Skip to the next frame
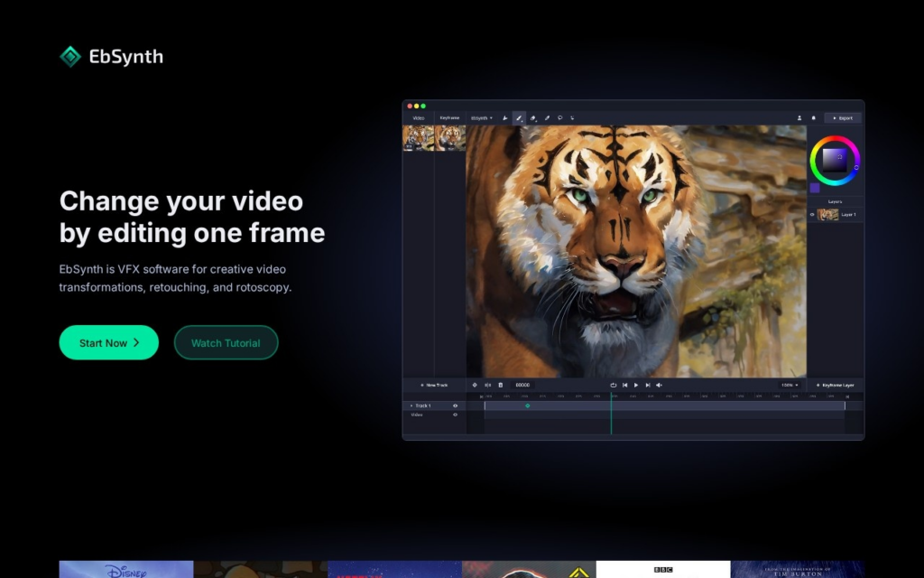The height and width of the screenshot is (578, 924). tap(648, 385)
